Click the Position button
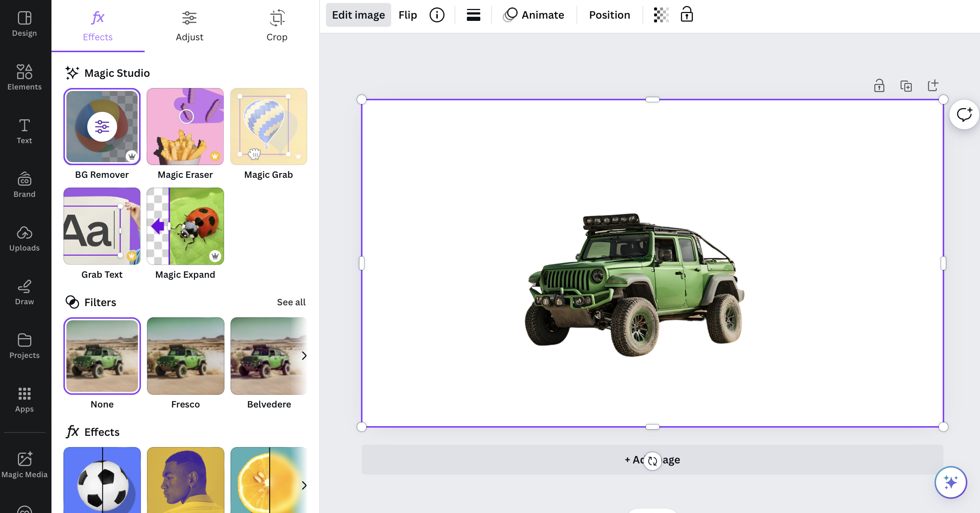Image resolution: width=980 pixels, height=513 pixels. [x=609, y=14]
